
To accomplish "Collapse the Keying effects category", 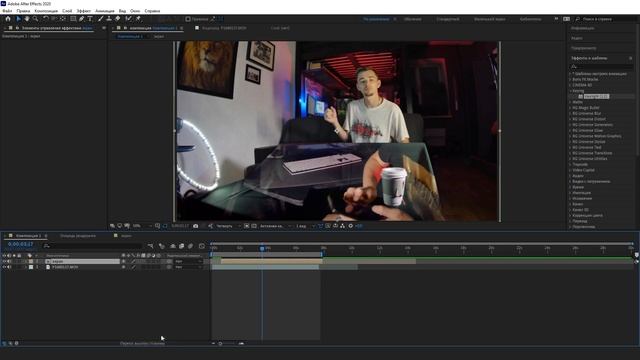I will [x=571, y=91].
